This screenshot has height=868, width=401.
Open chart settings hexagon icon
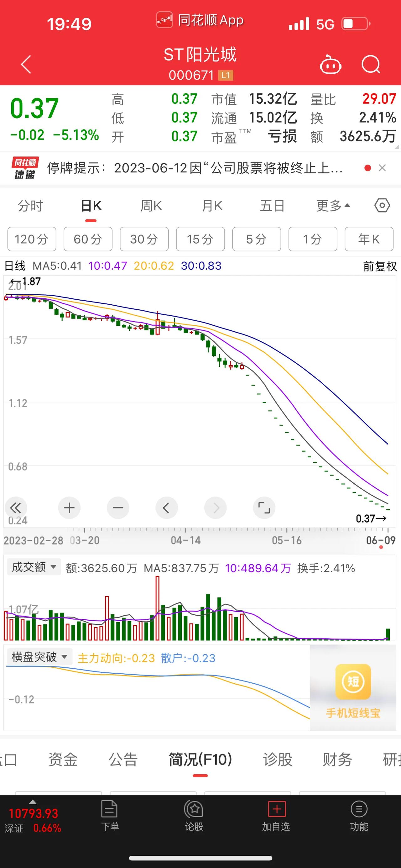382,205
